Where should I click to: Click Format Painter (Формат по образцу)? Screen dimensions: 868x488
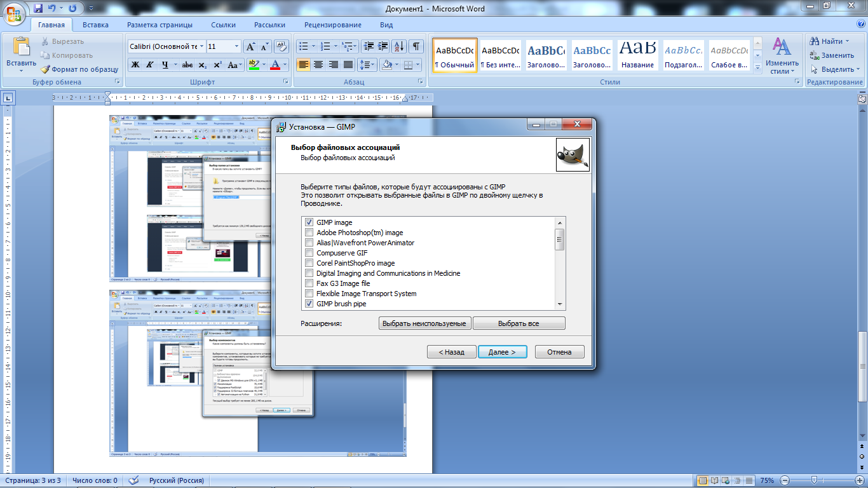coord(79,69)
